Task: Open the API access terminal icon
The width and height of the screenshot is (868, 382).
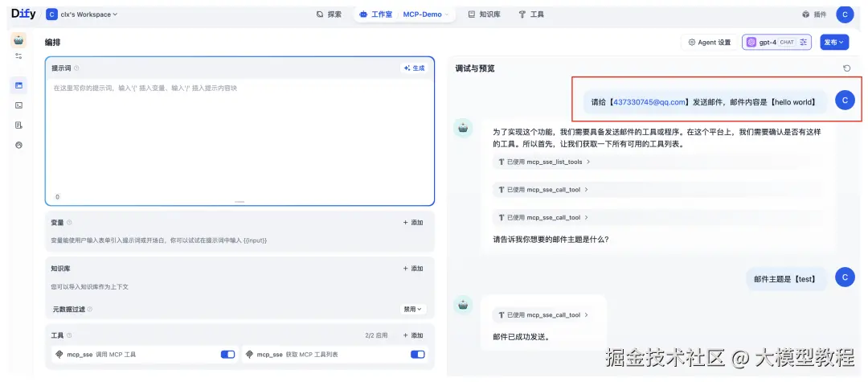Action: point(18,105)
